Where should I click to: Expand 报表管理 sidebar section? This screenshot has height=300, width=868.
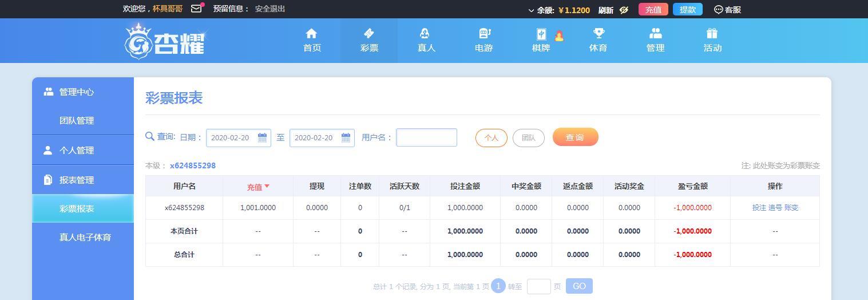tap(83, 180)
